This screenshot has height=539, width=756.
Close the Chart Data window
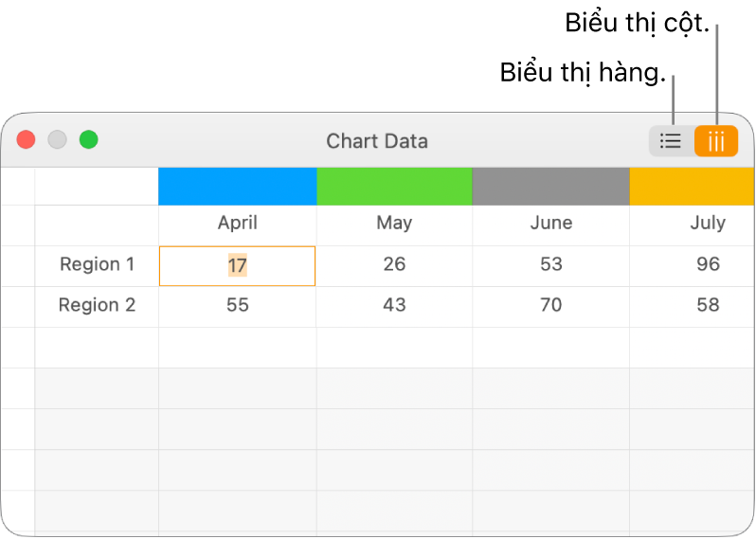point(27,140)
